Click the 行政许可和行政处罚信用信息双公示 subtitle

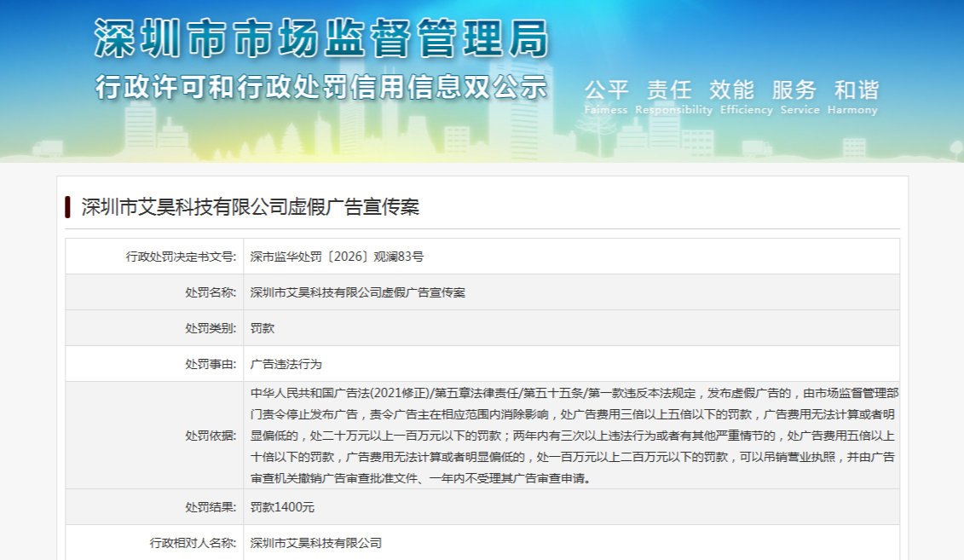tap(321, 87)
